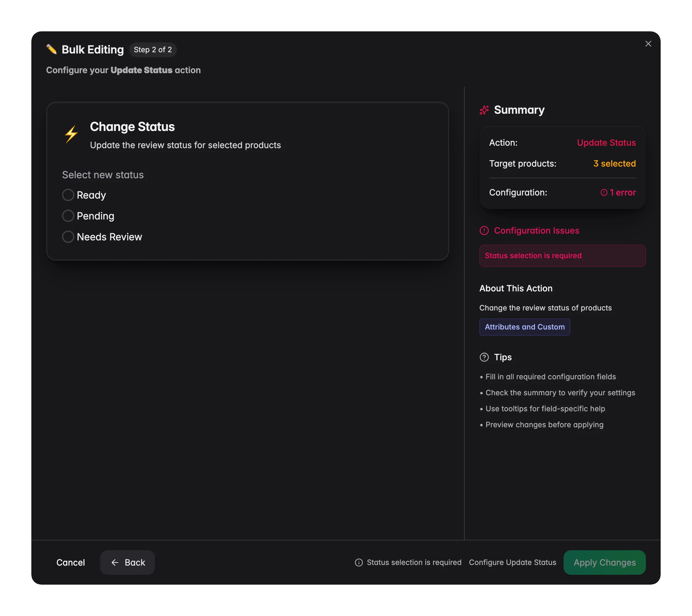Click the footer Status selection is required message
692x616 pixels.
[x=414, y=563]
